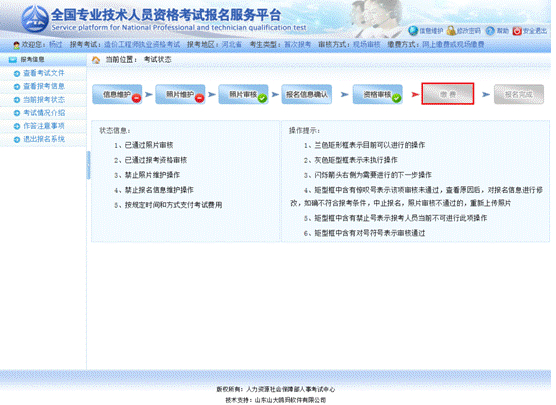Click 退出报名系统 in the sidebar
556x405 pixels.
[44, 139]
